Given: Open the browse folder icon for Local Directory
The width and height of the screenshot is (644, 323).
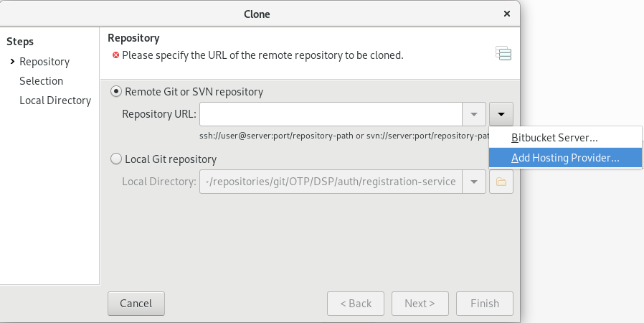Looking at the screenshot, I should pos(501,182).
